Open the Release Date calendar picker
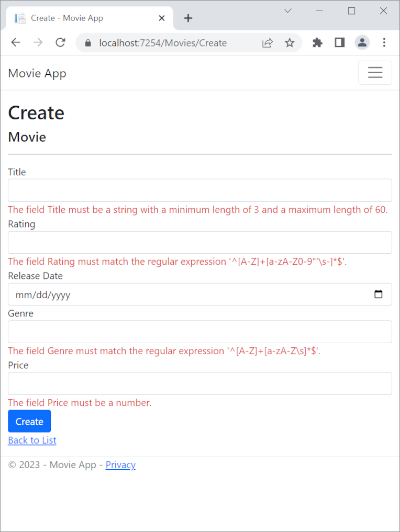400x532 pixels. point(379,294)
